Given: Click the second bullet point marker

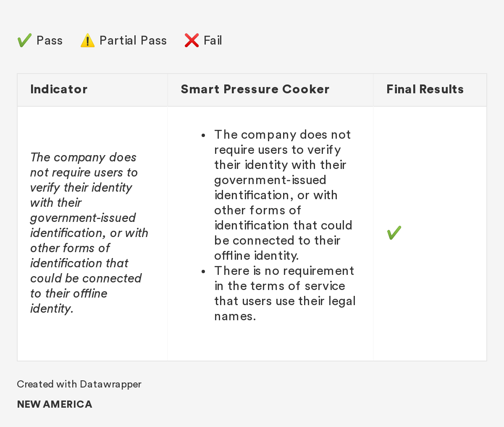Looking at the screenshot, I should (x=203, y=271).
